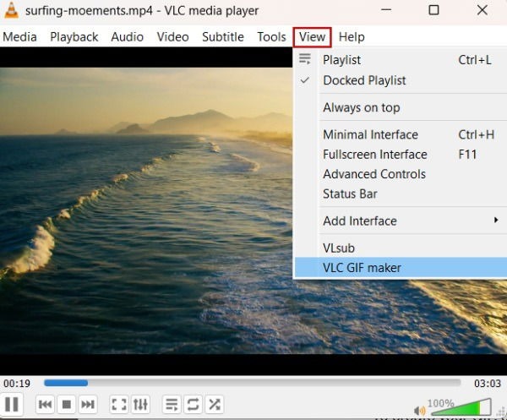Image resolution: width=507 pixels, height=420 pixels.
Task: Choose Advanced Controls in View menu
Action: [x=373, y=174]
